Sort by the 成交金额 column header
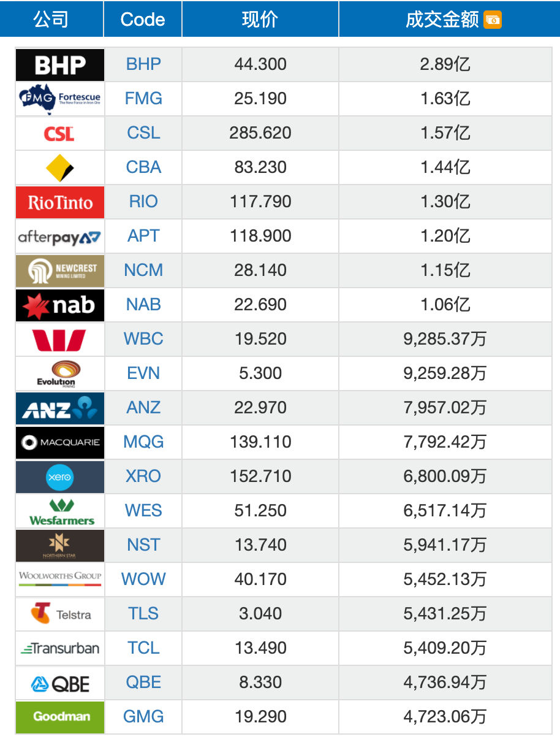Screen dimensions: 560x742 pos(442,20)
